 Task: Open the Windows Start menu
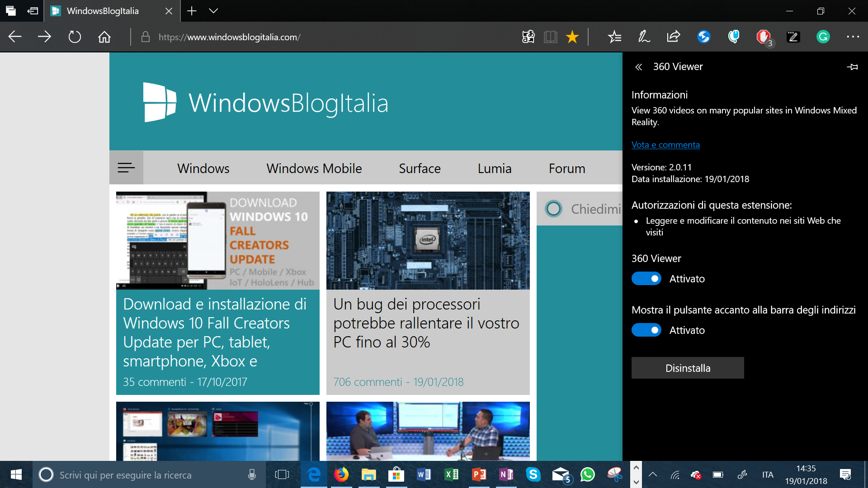[x=16, y=474]
